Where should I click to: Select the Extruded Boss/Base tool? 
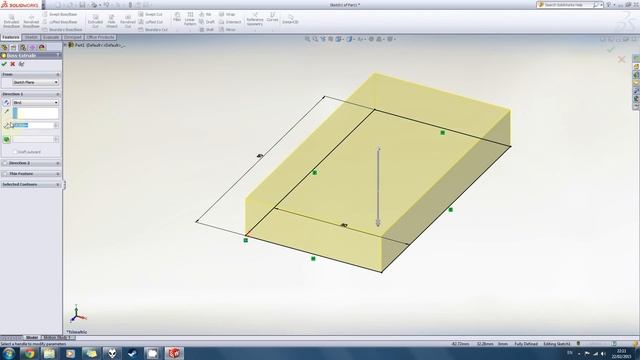tap(11, 22)
